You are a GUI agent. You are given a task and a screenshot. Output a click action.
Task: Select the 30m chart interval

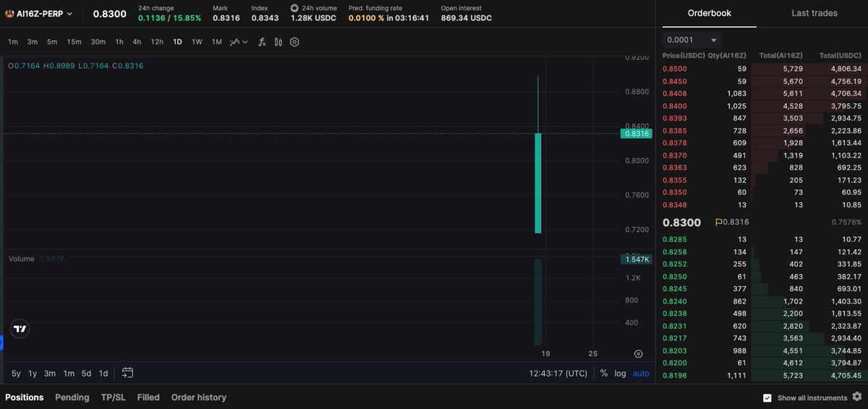click(x=98, y=42)
